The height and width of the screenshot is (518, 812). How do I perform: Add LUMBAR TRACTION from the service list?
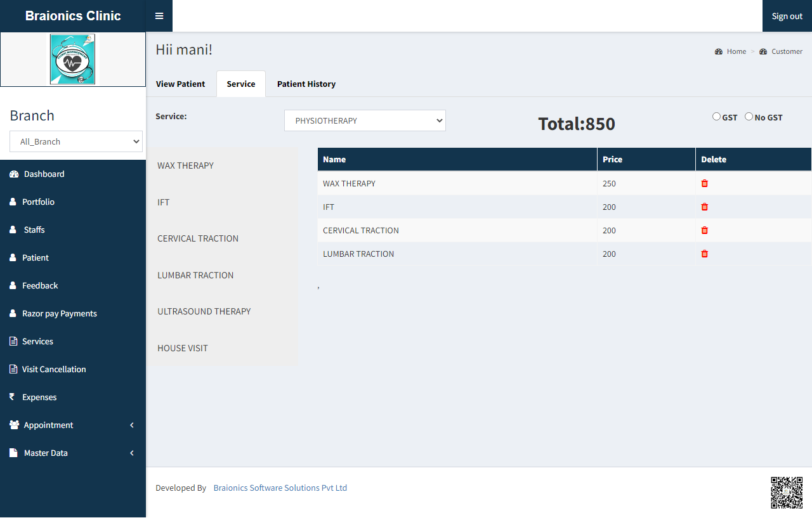pyautogui.click(x=195, y=275)
